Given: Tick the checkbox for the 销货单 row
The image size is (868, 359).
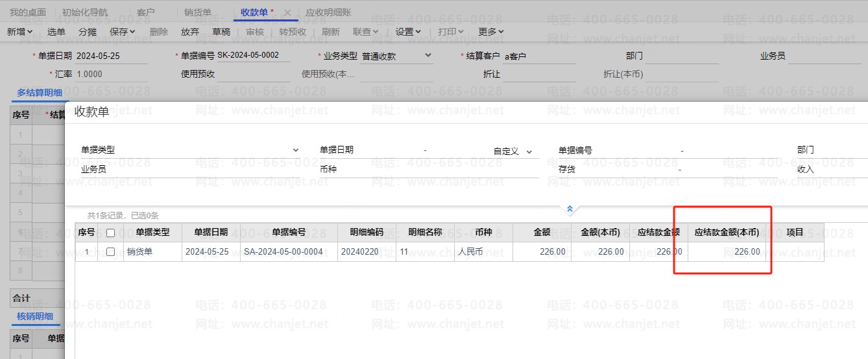Looking at the screenshot, I should pyautogui.click(x=110, y=251).
